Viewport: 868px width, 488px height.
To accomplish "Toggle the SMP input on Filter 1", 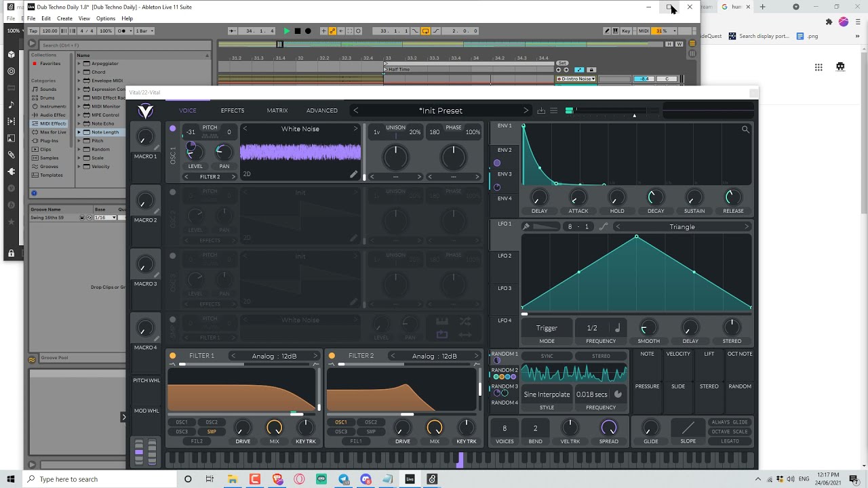I will click(x=212, y=432).
